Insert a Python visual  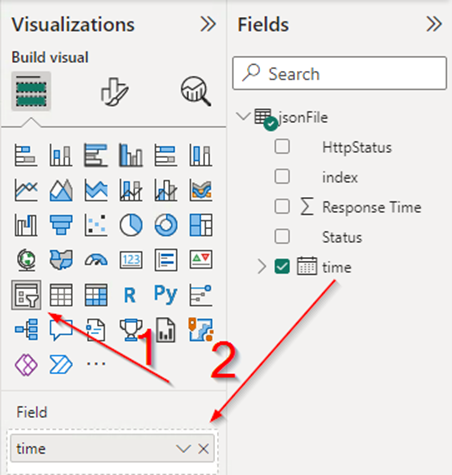pyautogui.click(x=166, y=294)
